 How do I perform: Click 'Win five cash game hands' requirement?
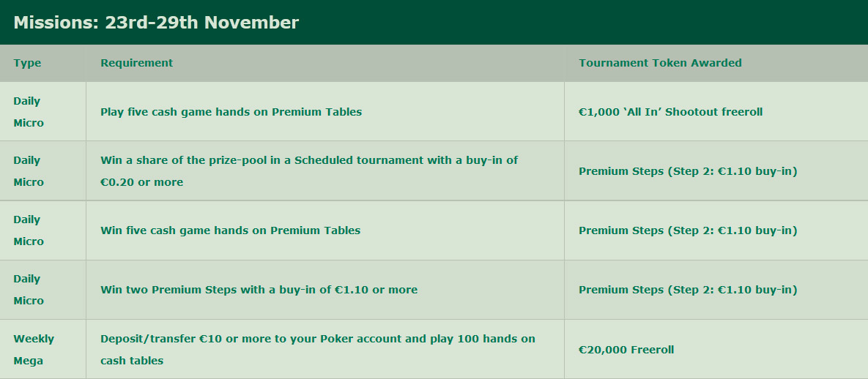(x=230, y=230)
